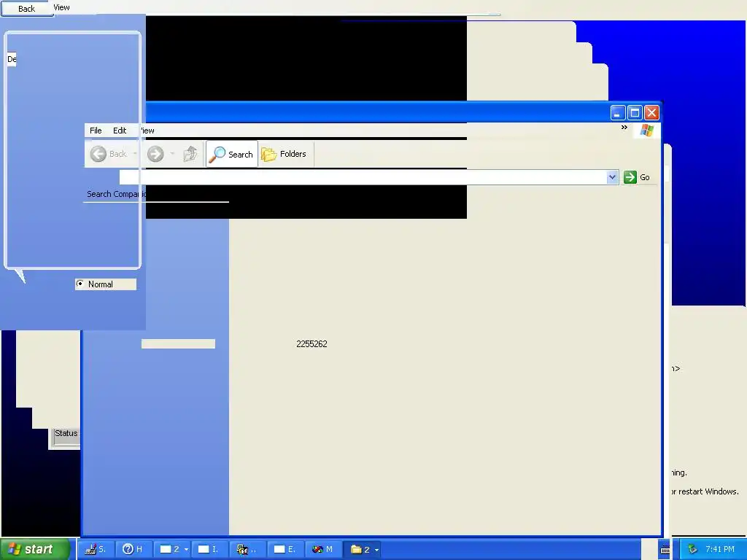This screenshot has width=747, height=560.
Task: Open the taskbar item with computer icon
Action: pyautogui.click(x=247, y=549)
